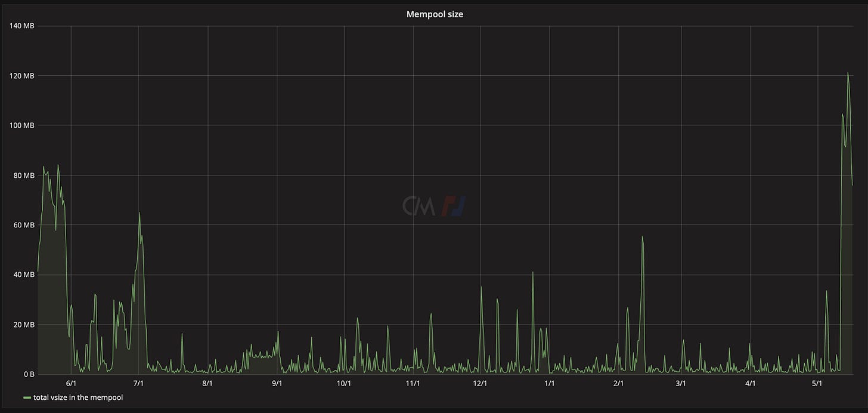Click the 7/1 date label
Screen dimensions: 868x413
tap(139, 383)
